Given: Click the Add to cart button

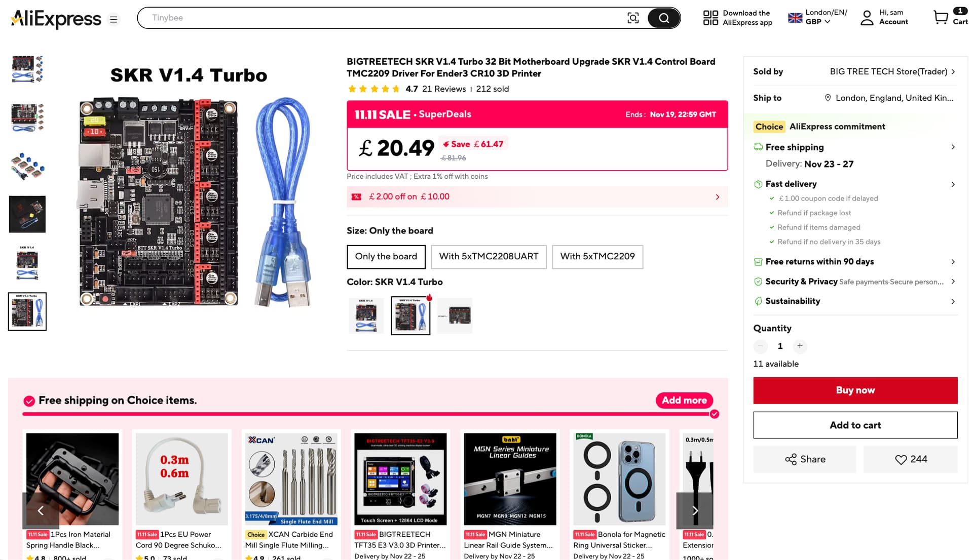Looking at the screenshot, I should pyautogui.click(x=855, y=425).
